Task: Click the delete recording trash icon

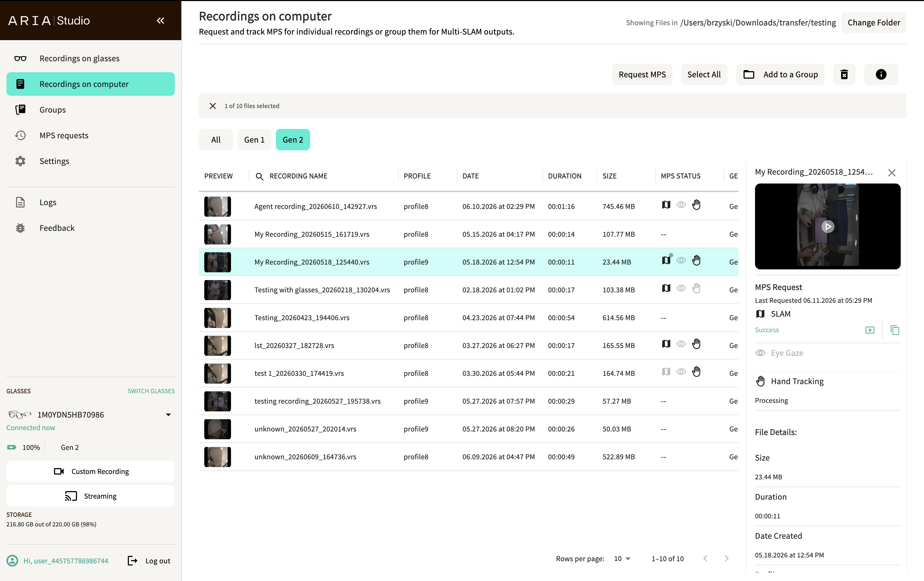Action: pos(844,74)
